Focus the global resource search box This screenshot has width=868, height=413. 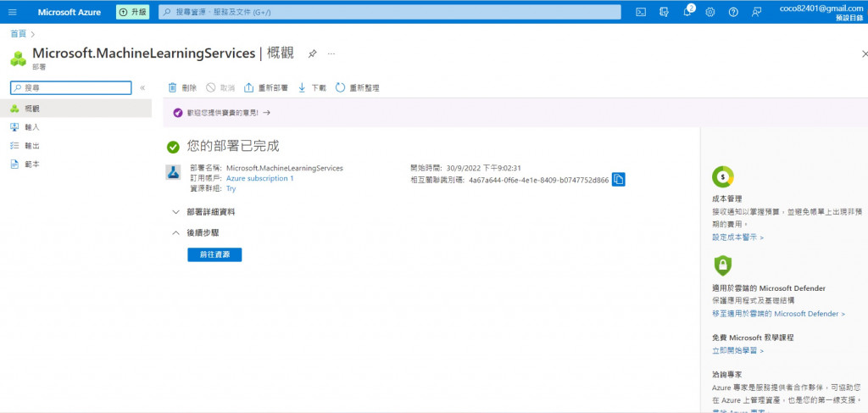[x=390, y=12]
